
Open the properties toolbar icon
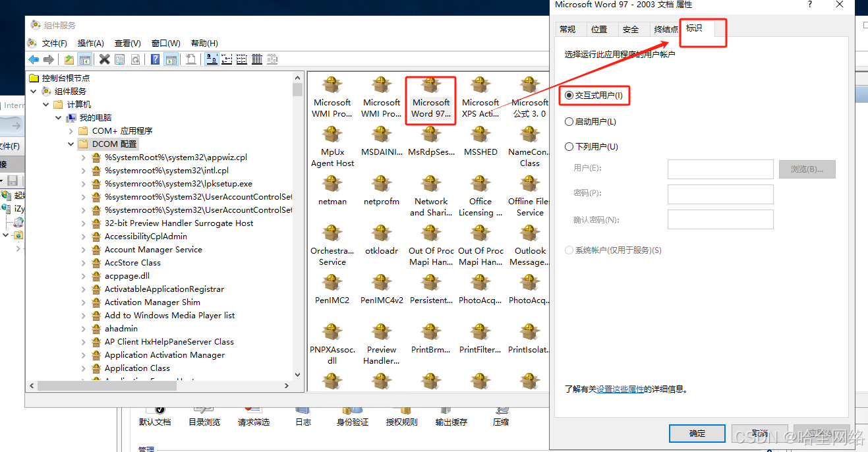119,60
